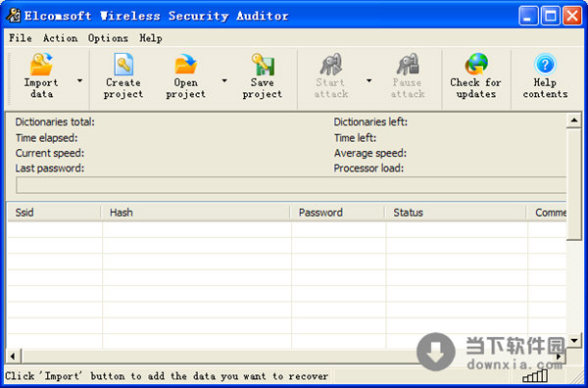Click the Processor load label
Viewport: 588px width, 388px height.
tap(368, 169)
